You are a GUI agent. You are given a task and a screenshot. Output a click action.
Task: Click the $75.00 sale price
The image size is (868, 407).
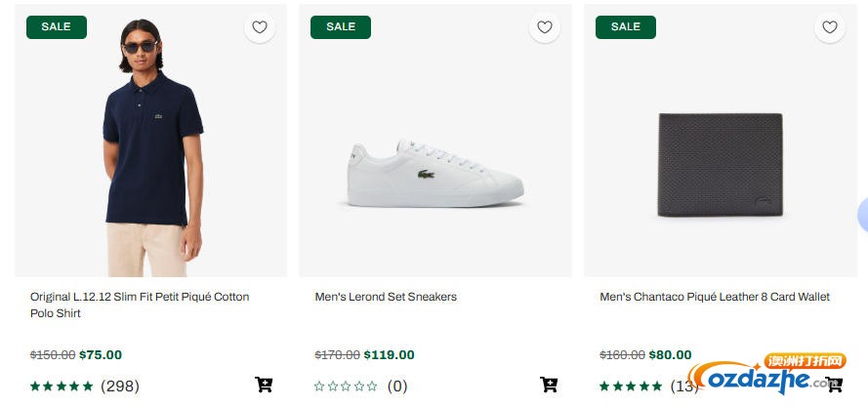101,355
